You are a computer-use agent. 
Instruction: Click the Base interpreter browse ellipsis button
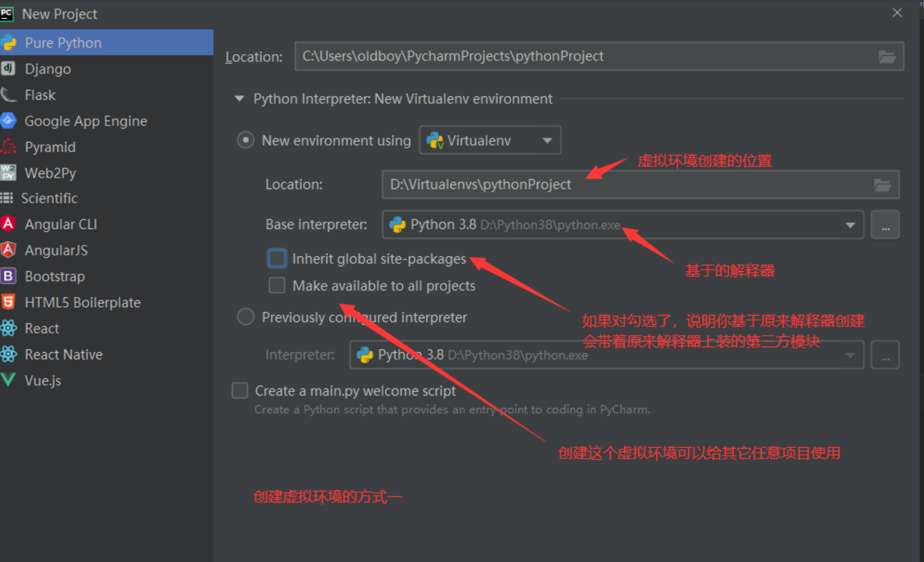tap(885, 225)
